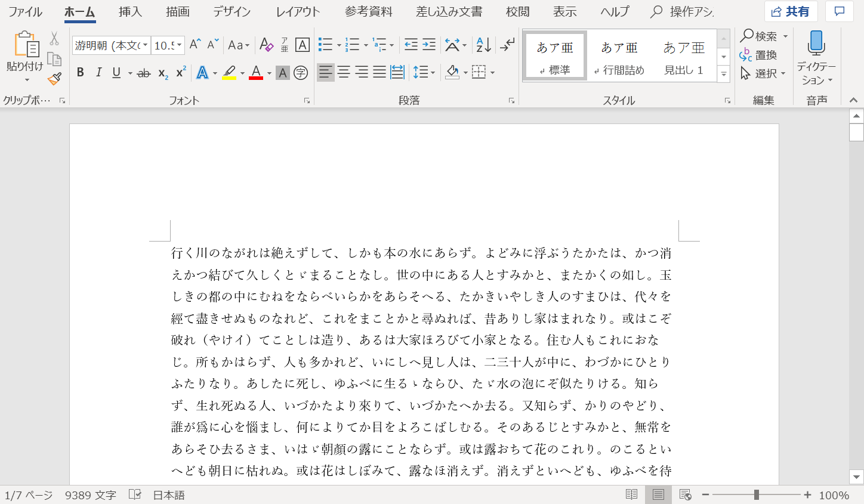Clear all formatting with the eraser A icon
This screenshot has height=504, width=864.
[267, 45]
